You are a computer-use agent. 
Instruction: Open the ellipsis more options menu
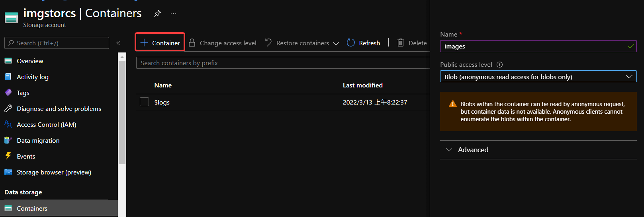coord(173,14)
